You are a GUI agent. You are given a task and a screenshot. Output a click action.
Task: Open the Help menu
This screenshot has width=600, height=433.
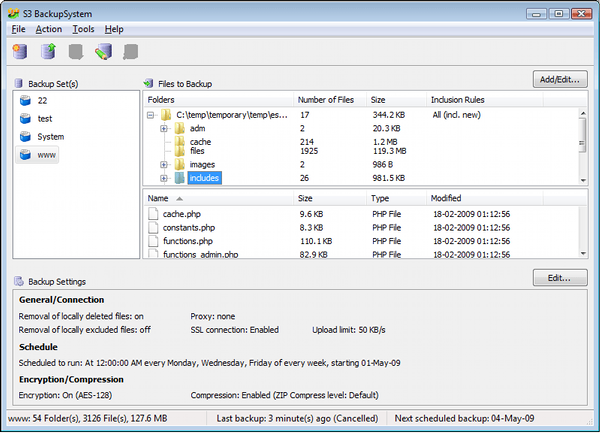point(114,29)
